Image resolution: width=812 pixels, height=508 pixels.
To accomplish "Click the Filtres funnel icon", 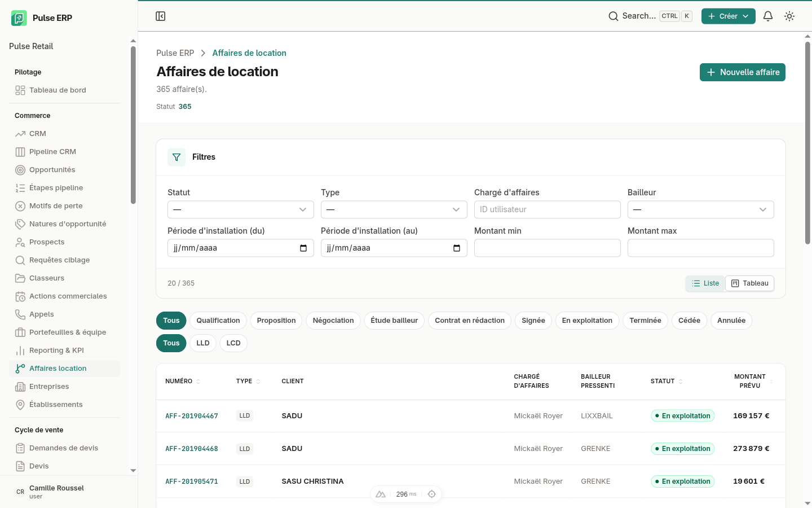I will 176,157.
